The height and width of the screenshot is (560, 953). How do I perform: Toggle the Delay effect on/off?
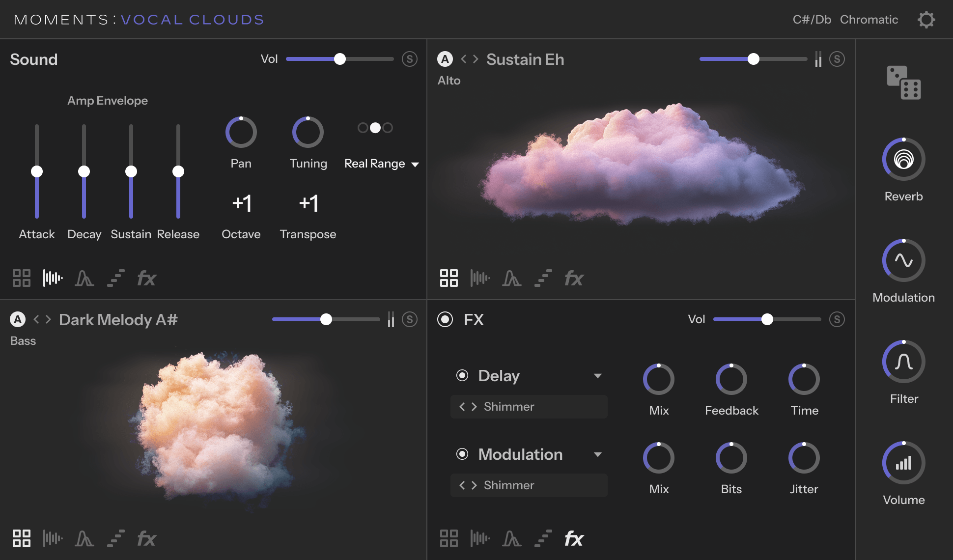[462, 376]
